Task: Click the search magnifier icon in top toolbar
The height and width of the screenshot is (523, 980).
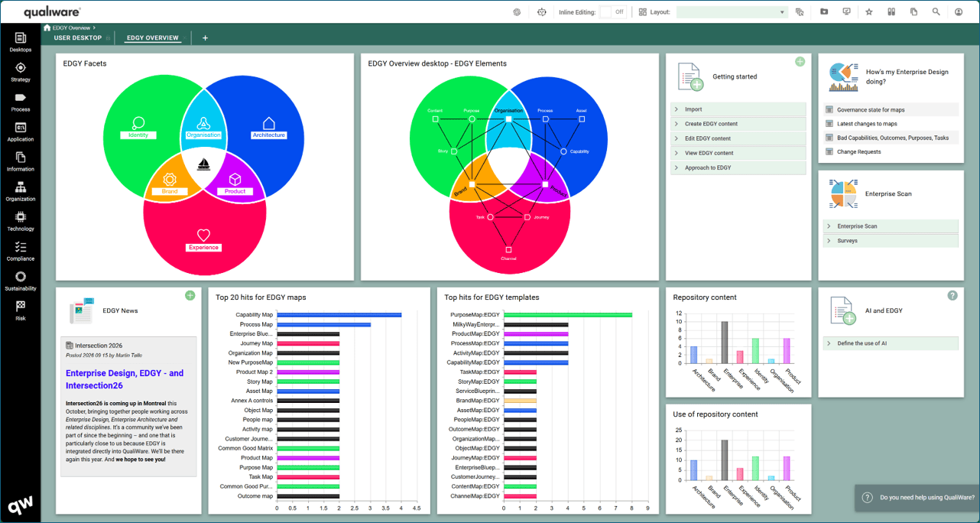Action: coord(936,12)
